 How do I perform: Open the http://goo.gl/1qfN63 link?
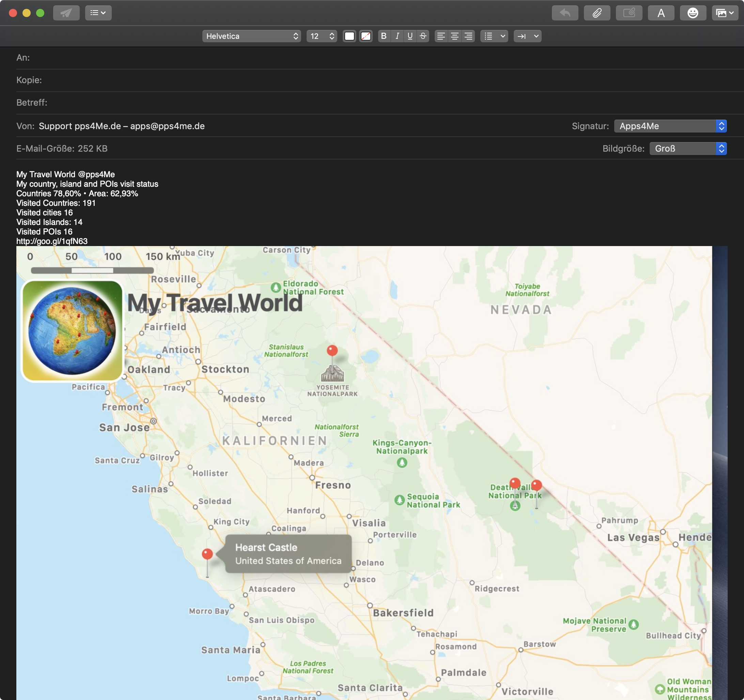[52, 241]
